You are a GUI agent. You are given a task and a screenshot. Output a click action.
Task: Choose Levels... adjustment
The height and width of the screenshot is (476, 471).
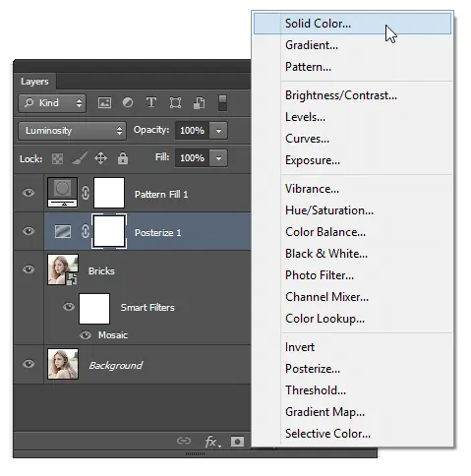[x=352, y=117]
